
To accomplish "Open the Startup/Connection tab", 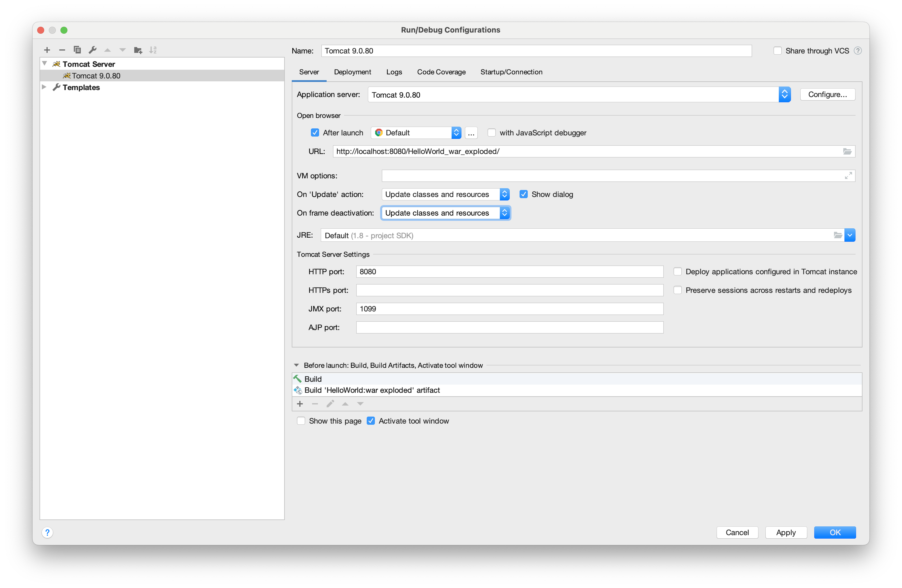I will point(511,72).
